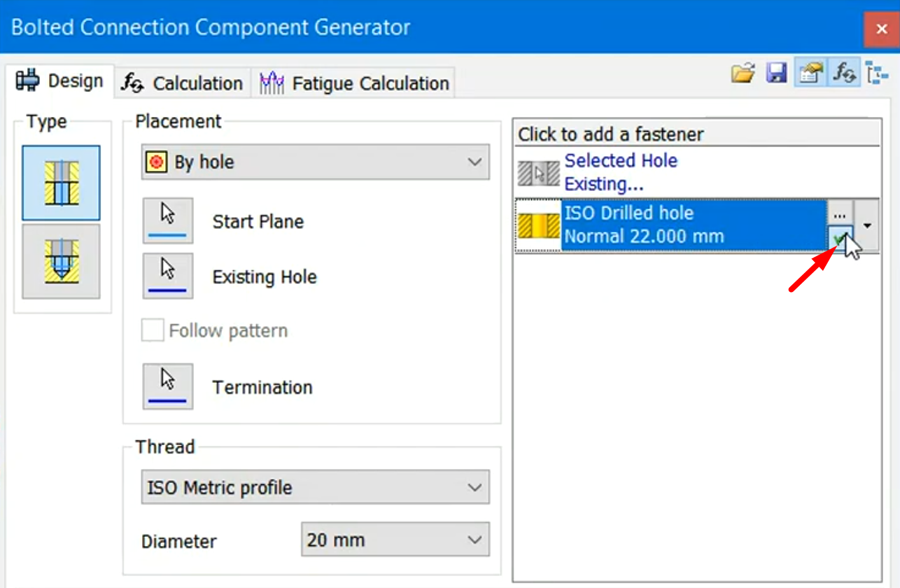Viewport: 900px width, 588px height.
Task: Toggle the properties icon beside save
Action: (x=810, y=73)
